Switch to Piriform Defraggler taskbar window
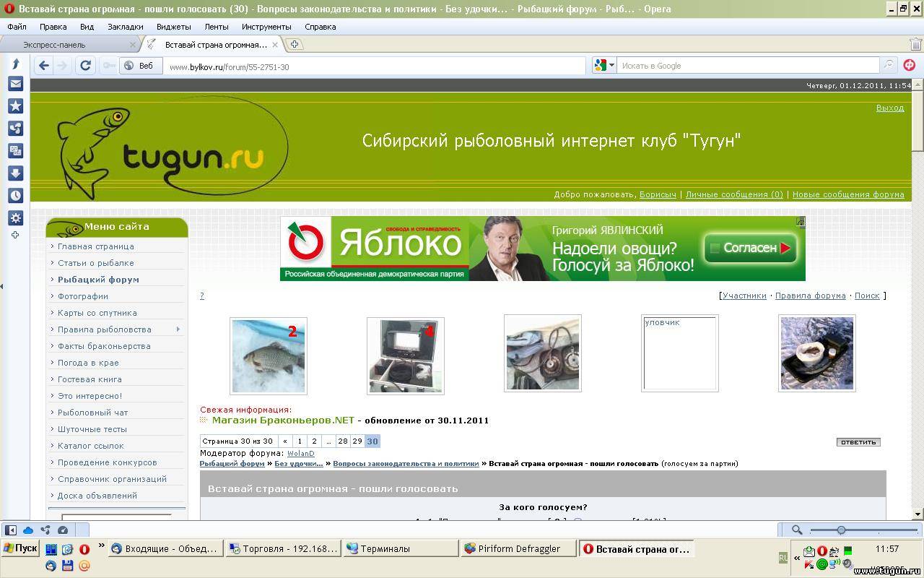Viewport: 924px width, 578px height. click(518, 549)
